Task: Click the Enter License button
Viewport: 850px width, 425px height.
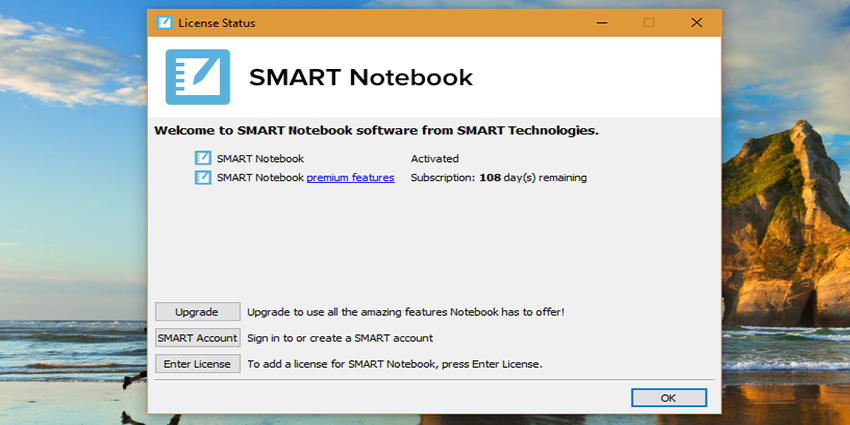Action: click(197, 364)
